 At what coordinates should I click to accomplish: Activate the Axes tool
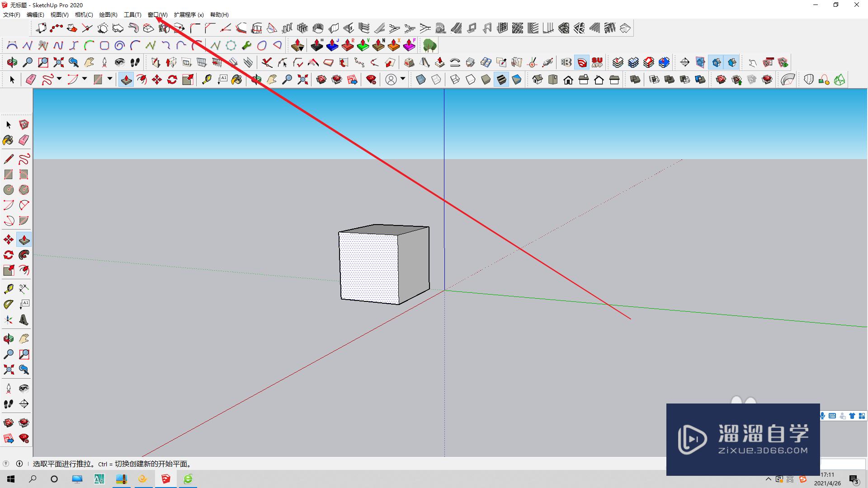coord(9,320)
